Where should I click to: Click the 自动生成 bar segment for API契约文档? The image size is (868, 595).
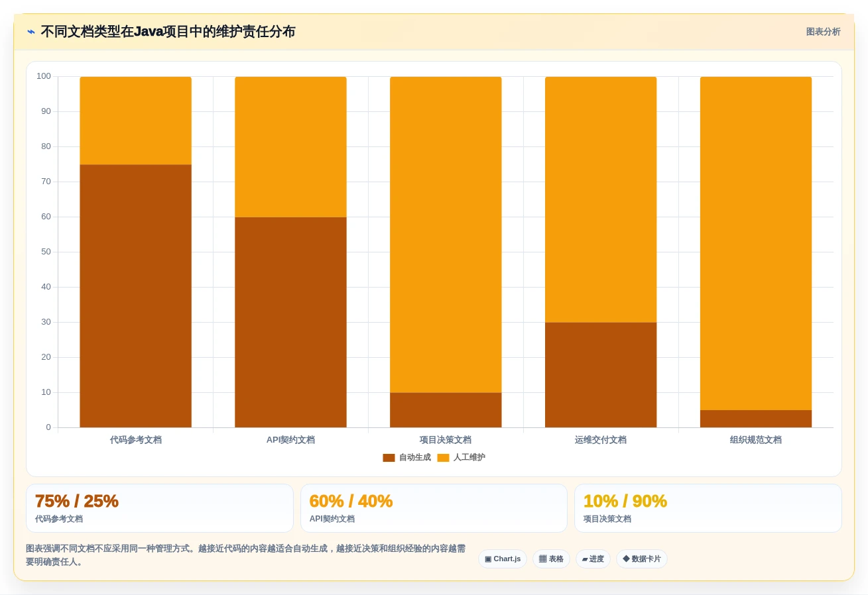pyautogui.click(x=290, y=322)
